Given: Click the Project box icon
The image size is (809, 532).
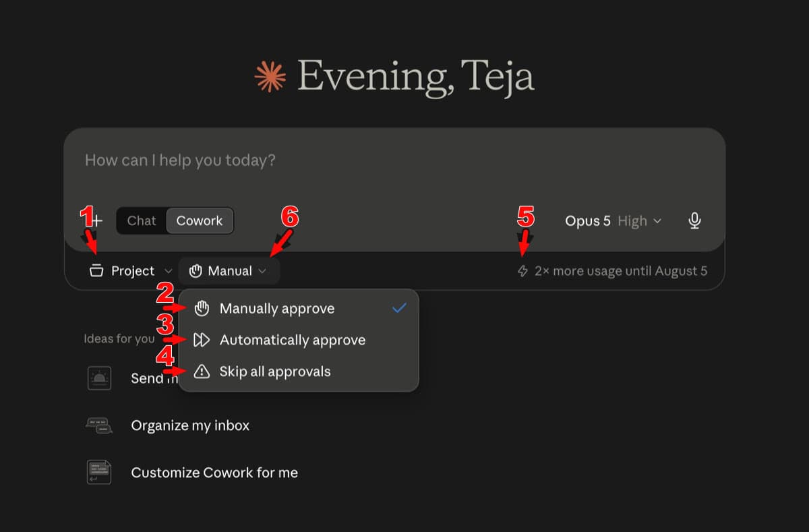Looking at the screenshot, I should (x=96, y=271).
